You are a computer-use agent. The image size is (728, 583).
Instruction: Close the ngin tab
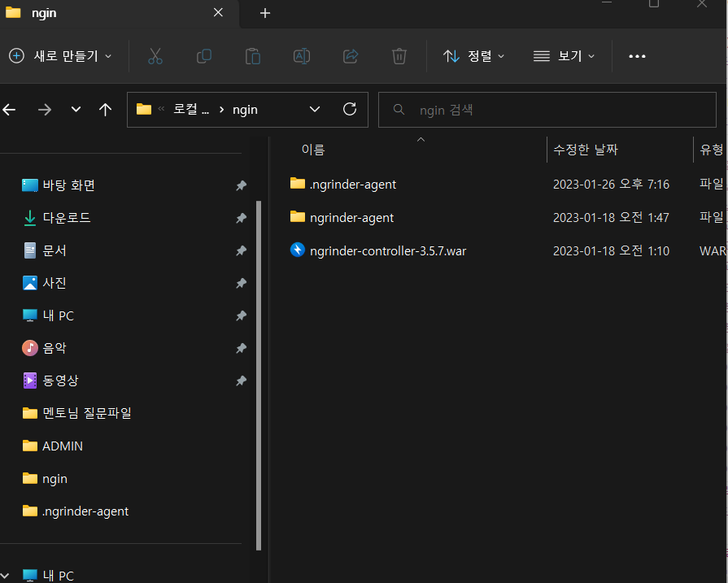(218, 12)
